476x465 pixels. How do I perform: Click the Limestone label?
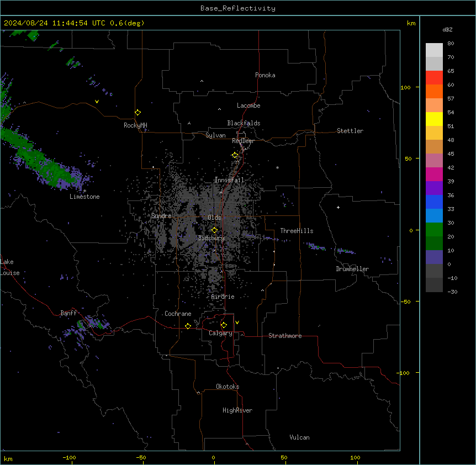84,197
